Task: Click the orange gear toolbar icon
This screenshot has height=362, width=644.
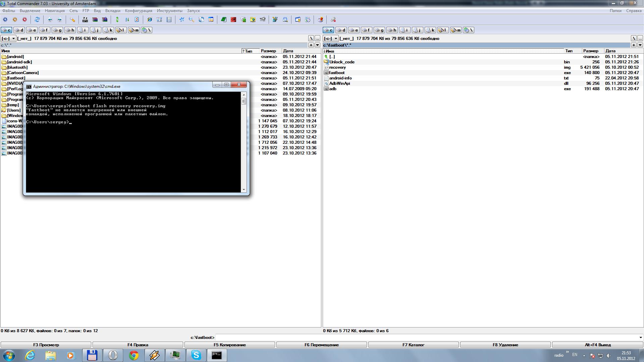Action: 15,20
